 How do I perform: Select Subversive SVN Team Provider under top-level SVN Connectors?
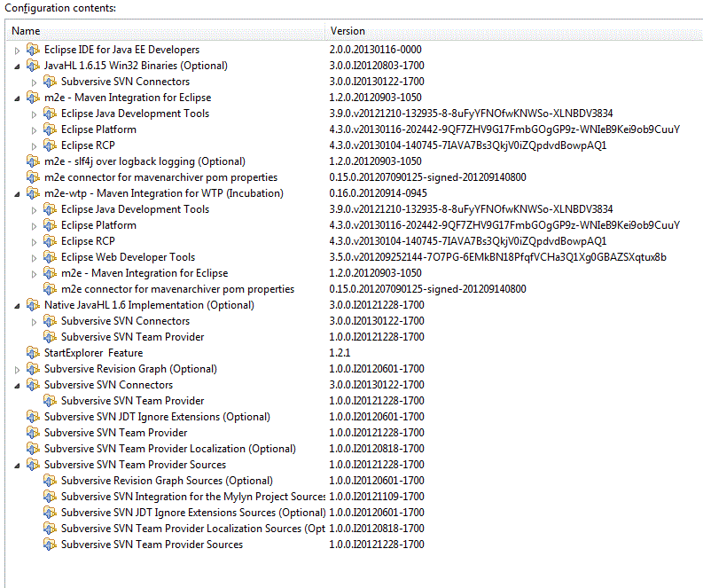click(x=132, y=401)
